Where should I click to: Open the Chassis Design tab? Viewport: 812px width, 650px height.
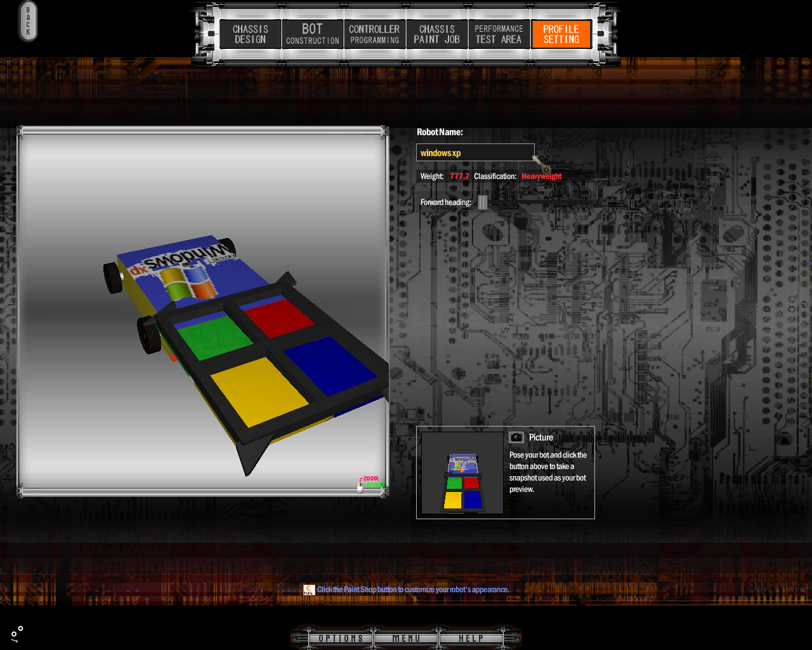point(250,34)
